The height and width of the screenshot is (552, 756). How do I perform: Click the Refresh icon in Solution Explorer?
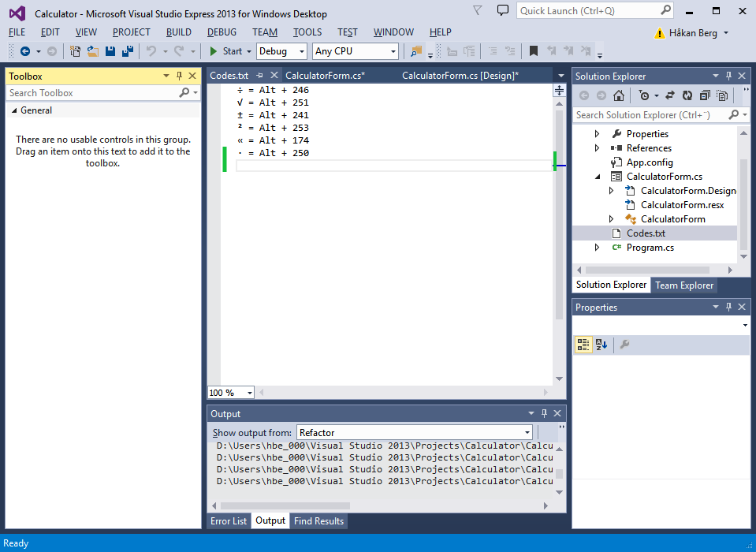[x=687, y=95]
